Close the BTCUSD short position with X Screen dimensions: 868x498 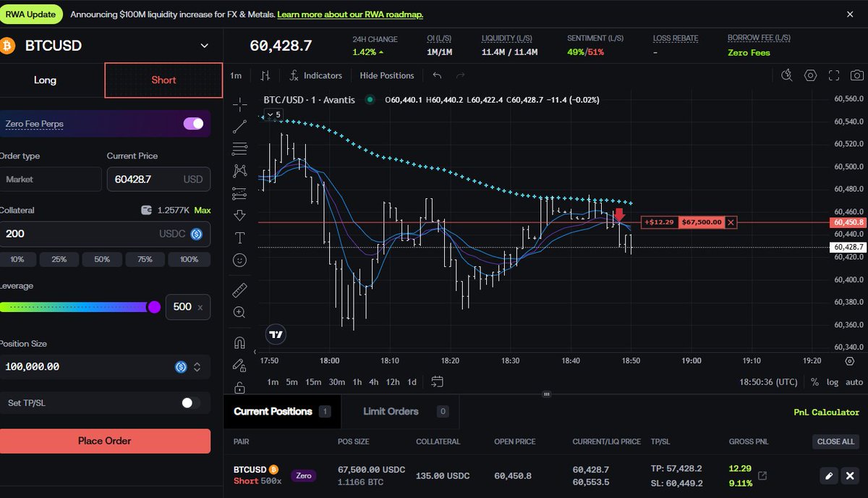click(x=850, y=476)
